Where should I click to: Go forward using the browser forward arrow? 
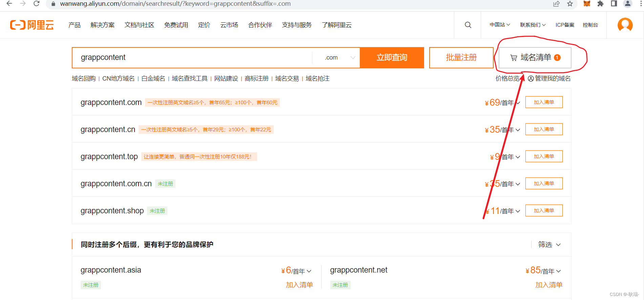coord(23,4)
